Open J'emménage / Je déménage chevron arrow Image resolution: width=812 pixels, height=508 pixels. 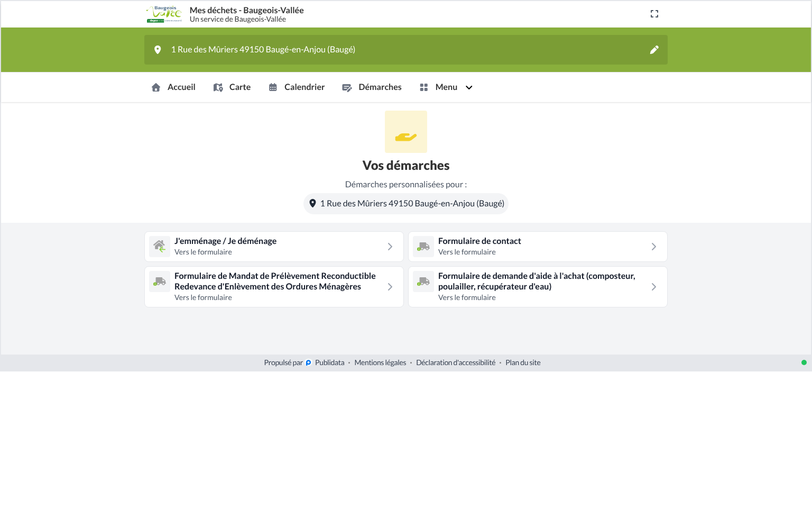tap(390, 247)
